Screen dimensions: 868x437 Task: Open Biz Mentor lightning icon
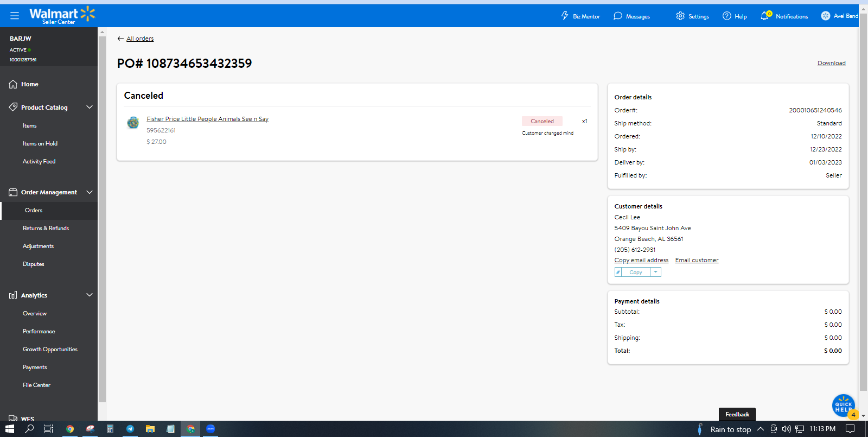click(x=565, y=16)
